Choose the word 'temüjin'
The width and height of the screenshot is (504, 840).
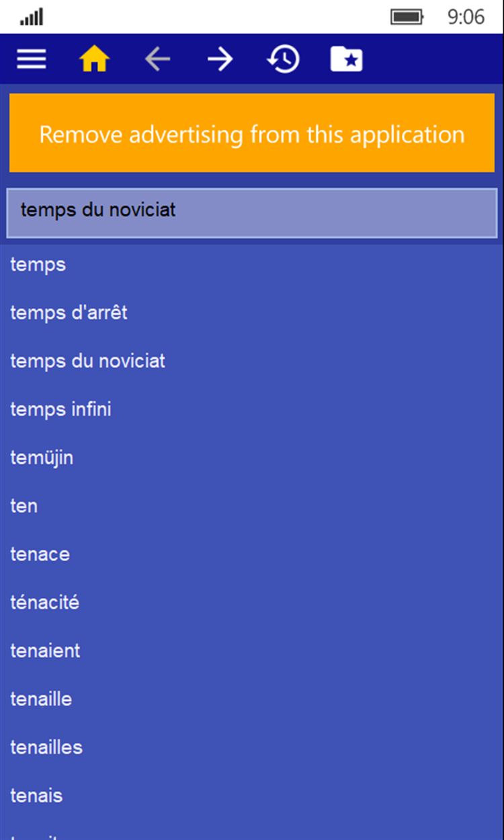42,458
